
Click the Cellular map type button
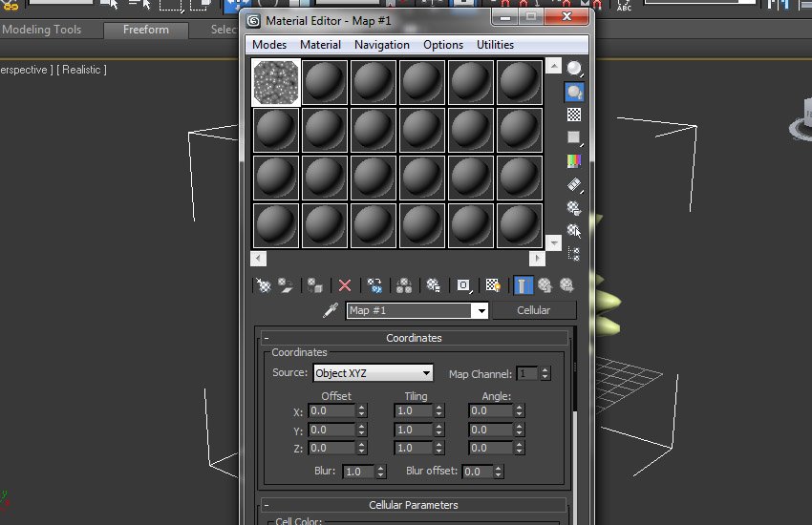click(533, 310)
